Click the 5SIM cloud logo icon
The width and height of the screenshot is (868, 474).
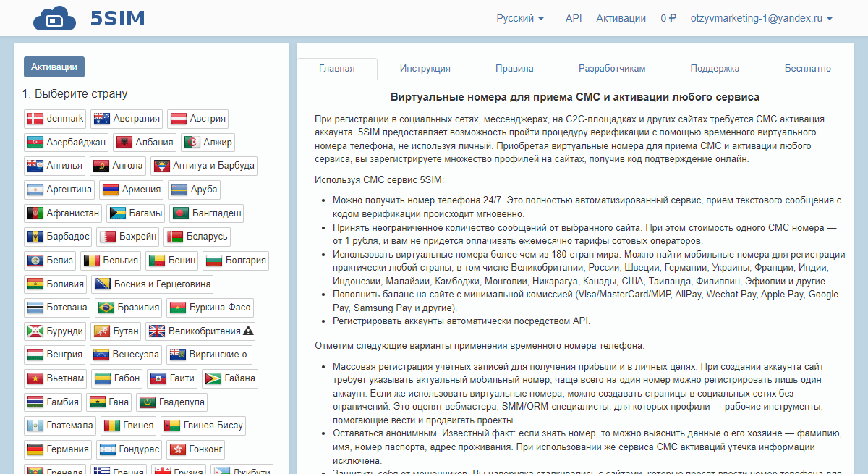pyautogui.click(x=55, y=18)
